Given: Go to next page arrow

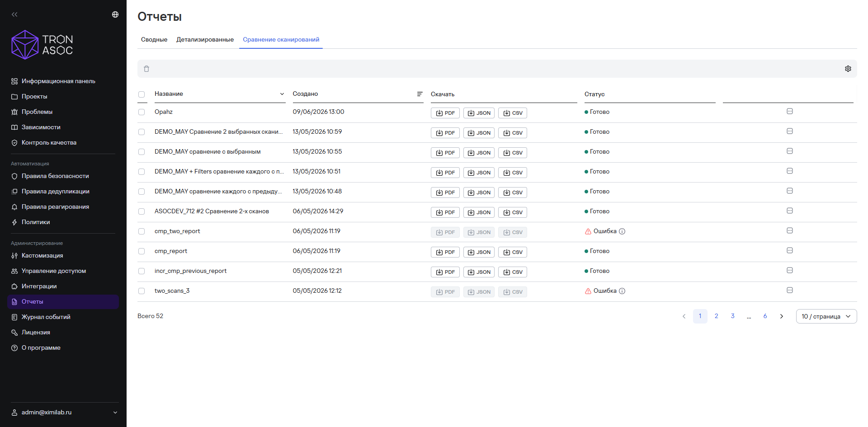Looking at the screenshot, I should click(x=782, y=316).
